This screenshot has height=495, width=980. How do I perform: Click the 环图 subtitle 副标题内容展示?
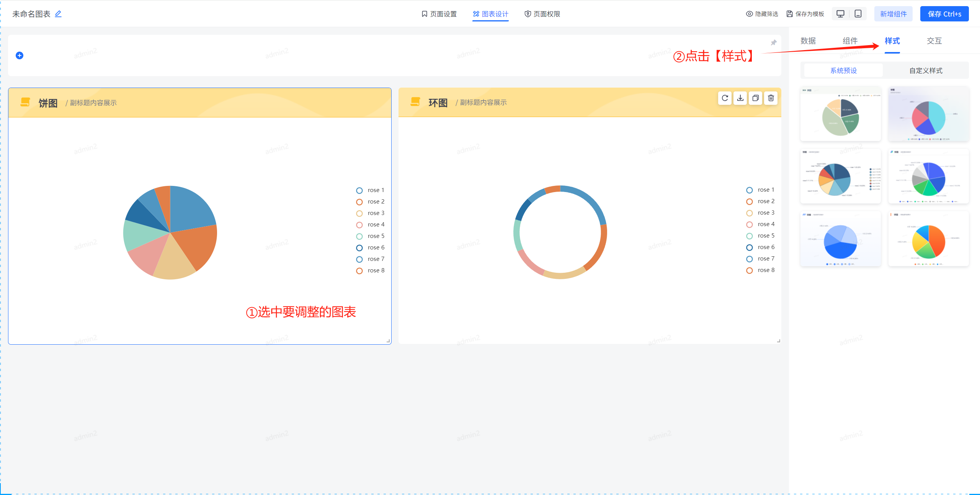pos(483,103)
